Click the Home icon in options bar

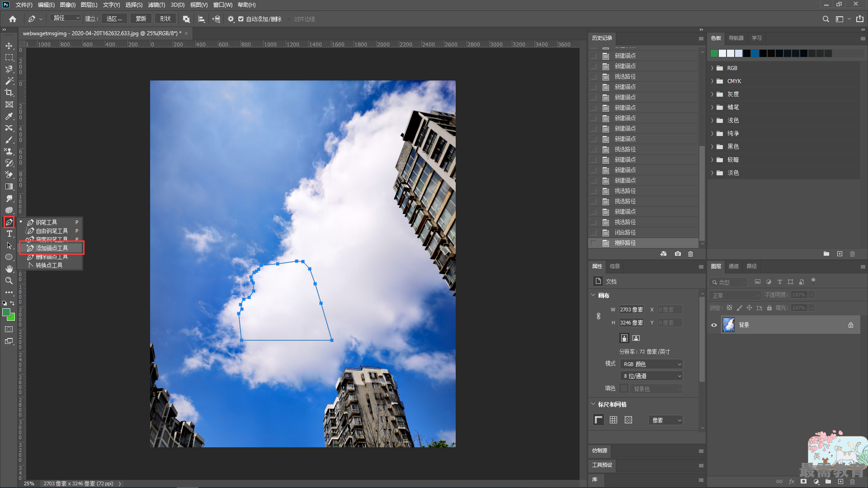pos(13,19)
